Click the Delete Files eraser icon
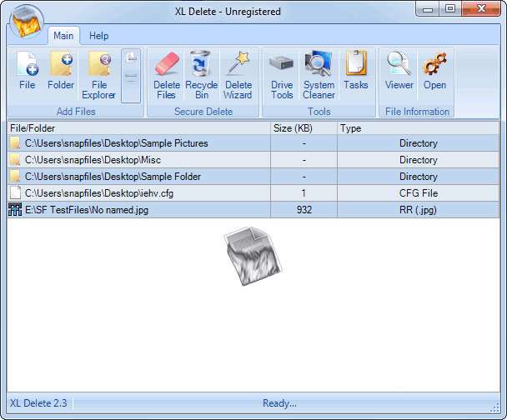Viewport: 507px width, 420px height. click(x=167, y=73)
